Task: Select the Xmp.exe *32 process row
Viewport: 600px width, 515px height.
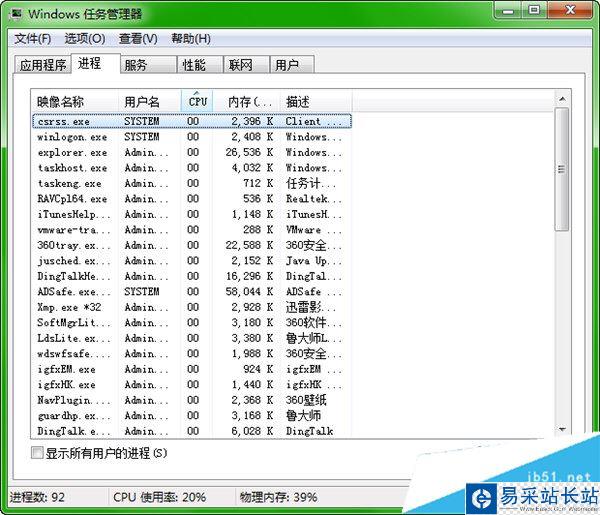Action: pyautogui.click(x=192, y=307)
